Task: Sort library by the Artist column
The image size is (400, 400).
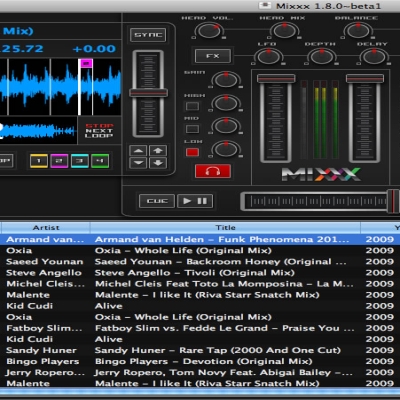Action: pyautogui.click(x=46, y=228)
